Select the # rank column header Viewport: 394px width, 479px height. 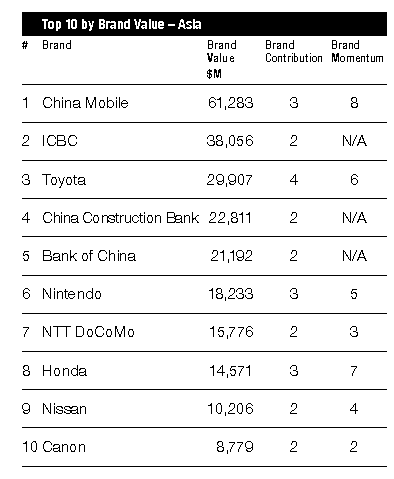click(25, 45)
